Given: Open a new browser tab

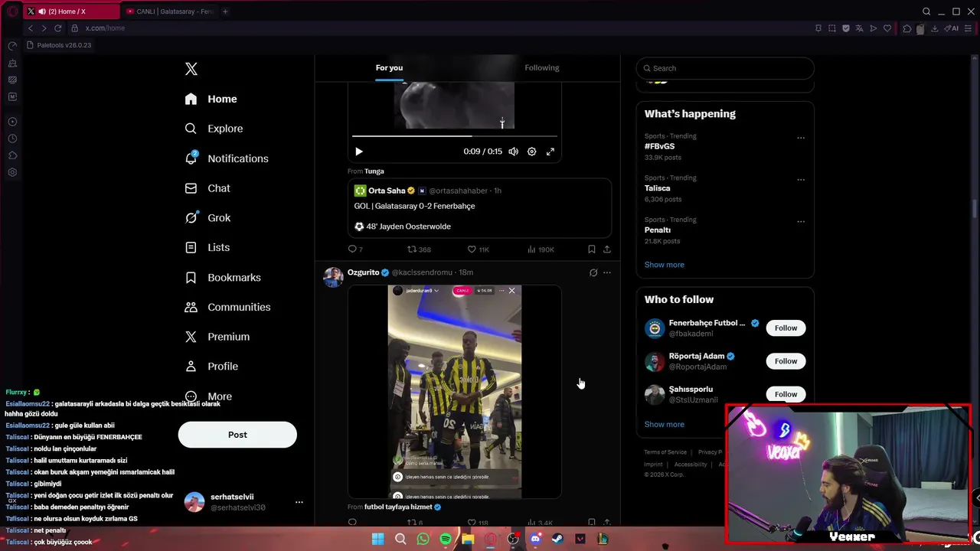Looking at the screenshot, I should click(x=225, y=11).
